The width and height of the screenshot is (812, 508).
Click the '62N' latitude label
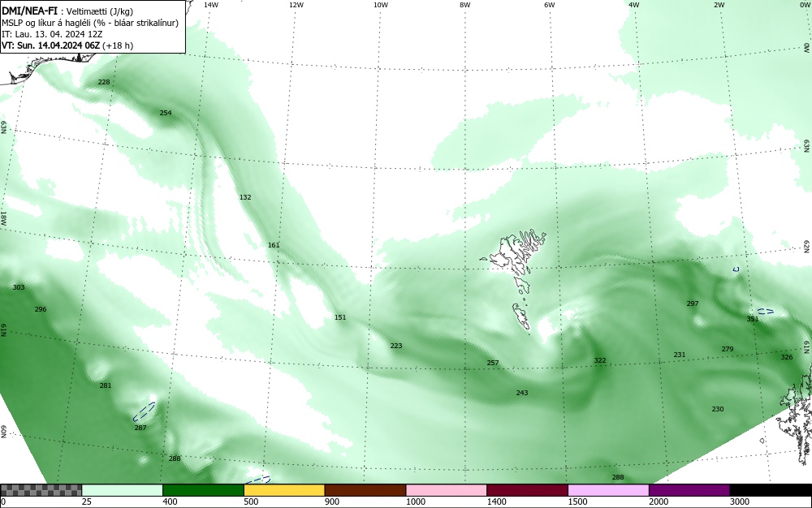click(806, 246)
